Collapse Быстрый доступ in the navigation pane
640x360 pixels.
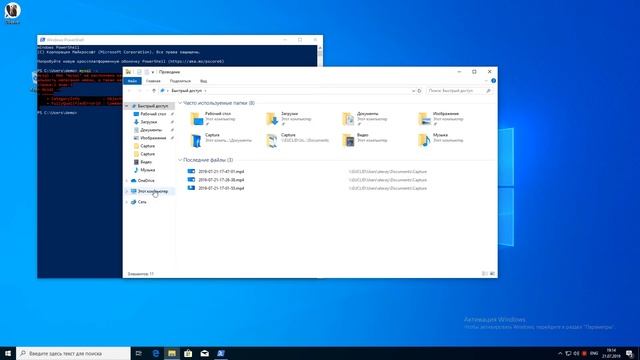[x=127, y=106]
